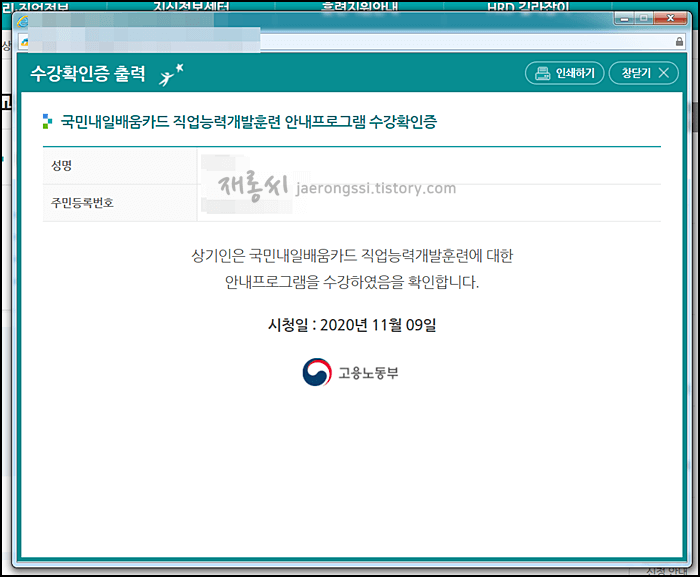Viewport: 700px width, 577px height.
Task: Click the 인쇄하기 print button
Action: click(564, 73)
